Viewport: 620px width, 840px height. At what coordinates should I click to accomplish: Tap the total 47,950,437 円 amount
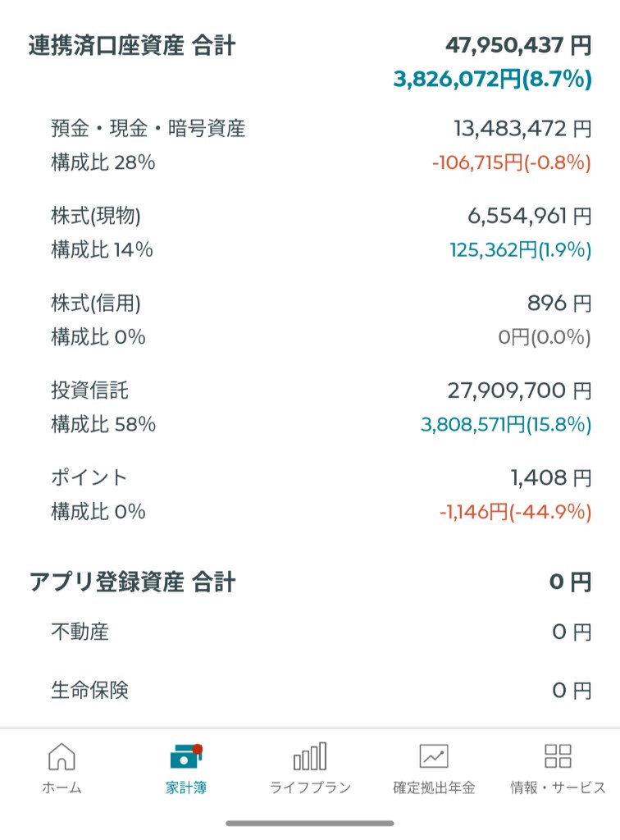(518, 45)
